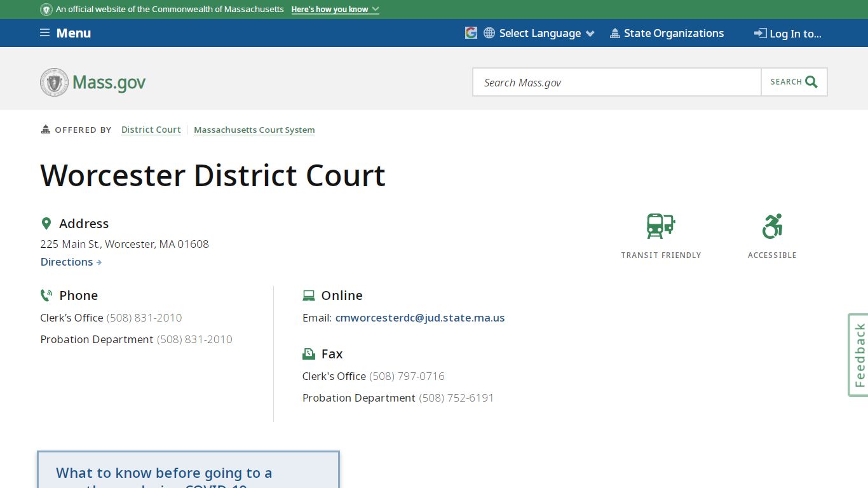This screenshot has height=488, width=868.
Task: Click the State Organizations building icon
Action: pos(614,34)
